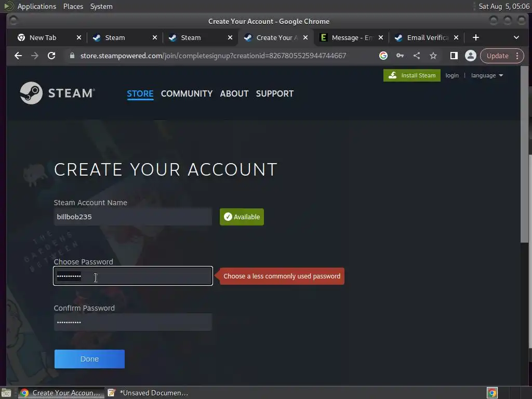
Task: Click the address bar URL
Action: tap(213, 56)
